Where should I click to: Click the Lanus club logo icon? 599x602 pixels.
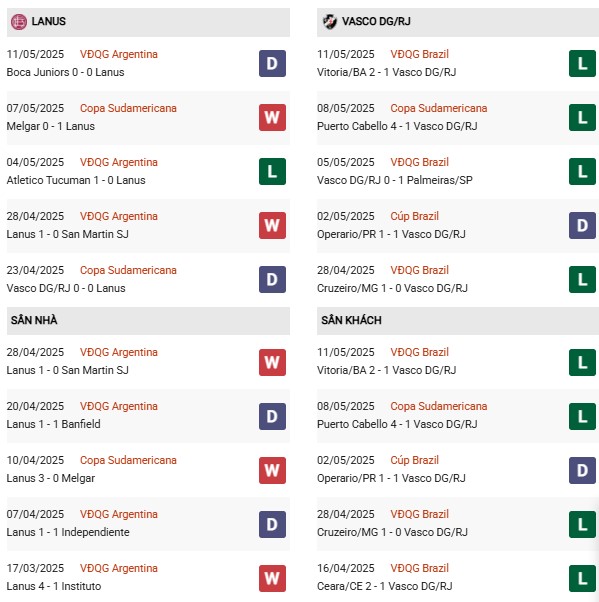tap(18, 22)
